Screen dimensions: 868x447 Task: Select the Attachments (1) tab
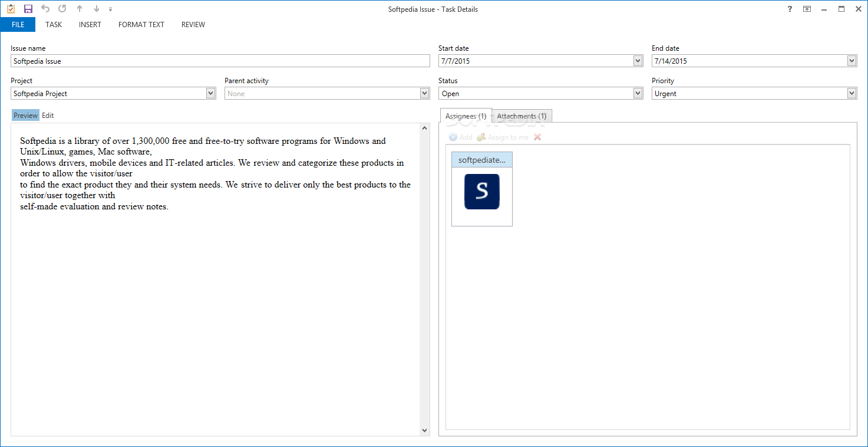[522, 116]
